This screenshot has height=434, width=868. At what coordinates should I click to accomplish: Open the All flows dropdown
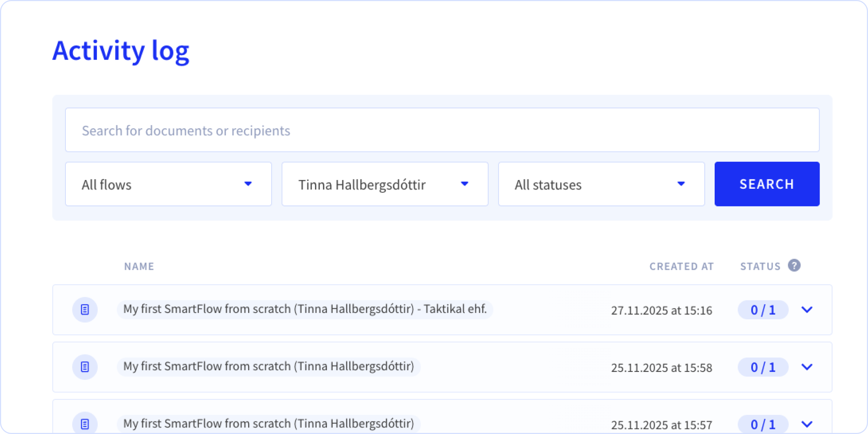169,184
